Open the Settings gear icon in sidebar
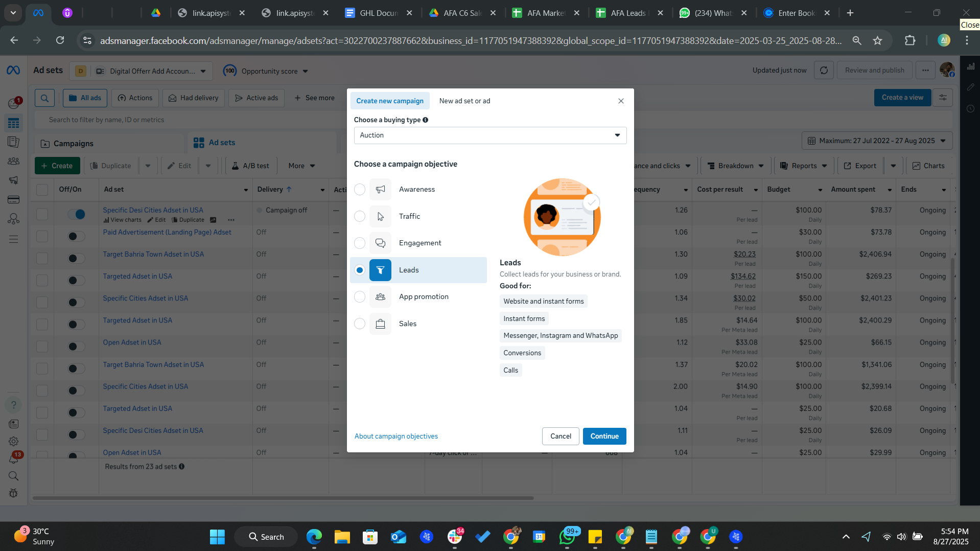The height and width of the screenshot is (551, 980). tap(13, 441)
